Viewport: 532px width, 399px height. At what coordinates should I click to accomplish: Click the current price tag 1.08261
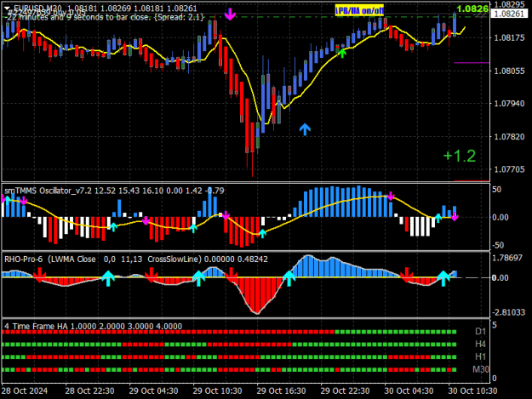510,14
